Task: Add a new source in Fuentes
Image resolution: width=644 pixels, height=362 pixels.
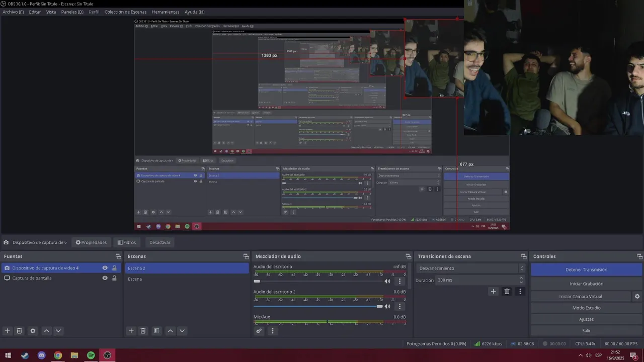Action: coord(7,331)
